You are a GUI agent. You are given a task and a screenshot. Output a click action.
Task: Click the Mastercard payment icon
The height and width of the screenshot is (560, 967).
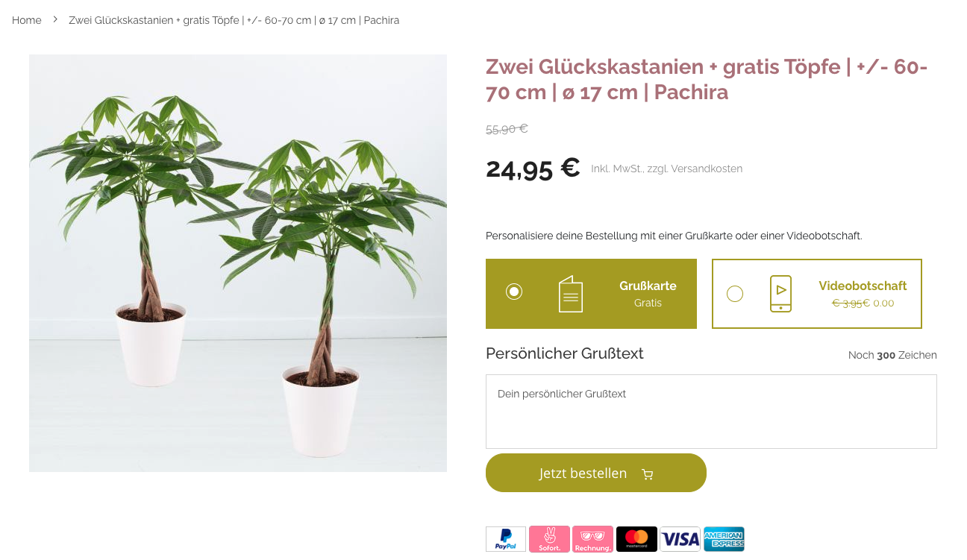(636, 539)
